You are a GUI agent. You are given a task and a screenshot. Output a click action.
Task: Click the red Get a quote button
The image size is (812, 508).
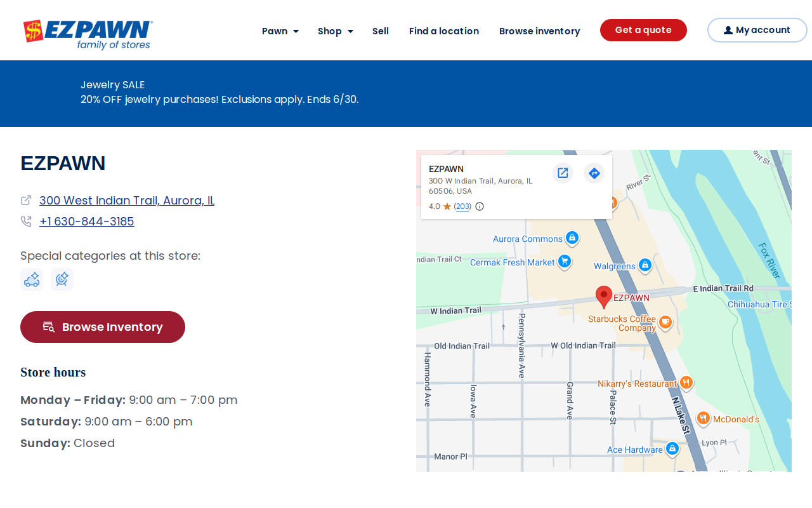643,30
